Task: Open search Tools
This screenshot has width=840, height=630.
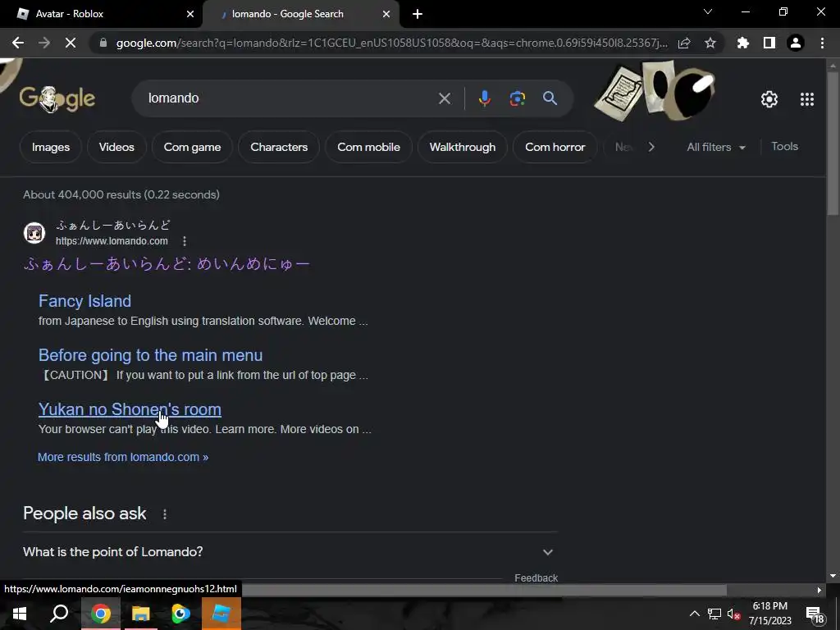Action: (x=785, y=146)
